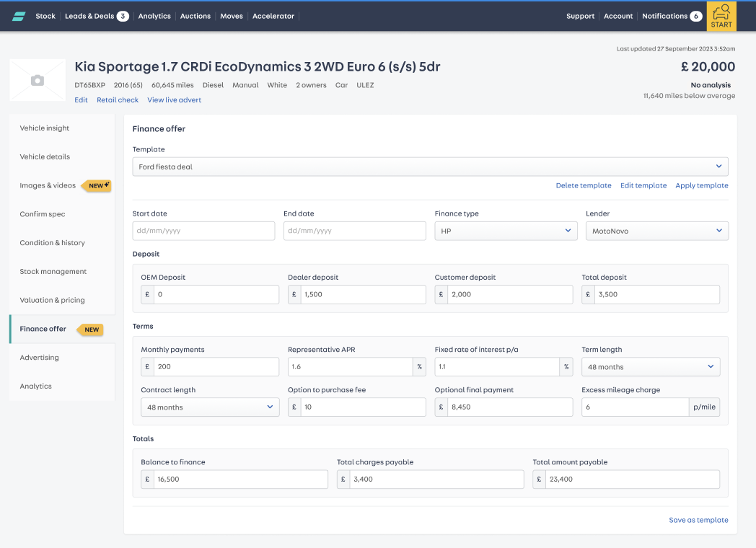Expand the Term length 48 months dropdown

(x=651, y=367)
